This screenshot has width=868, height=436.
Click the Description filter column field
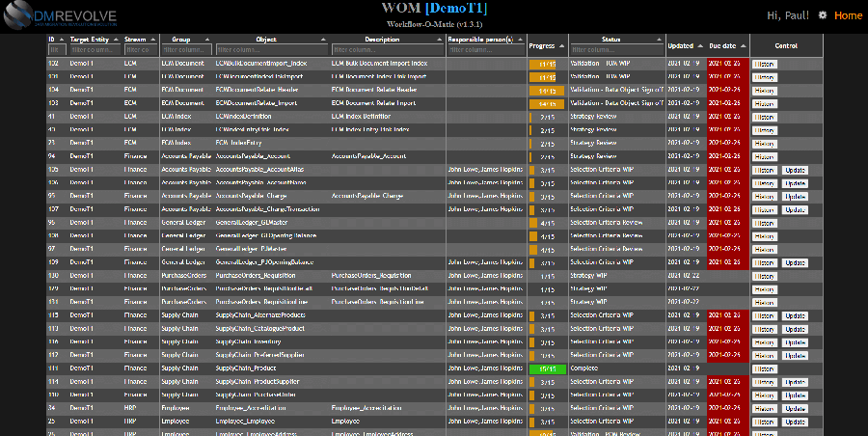(x=386, y=50)
